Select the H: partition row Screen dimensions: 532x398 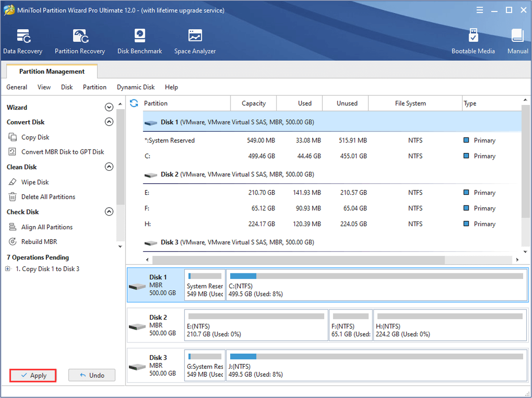tap(332, 224)
